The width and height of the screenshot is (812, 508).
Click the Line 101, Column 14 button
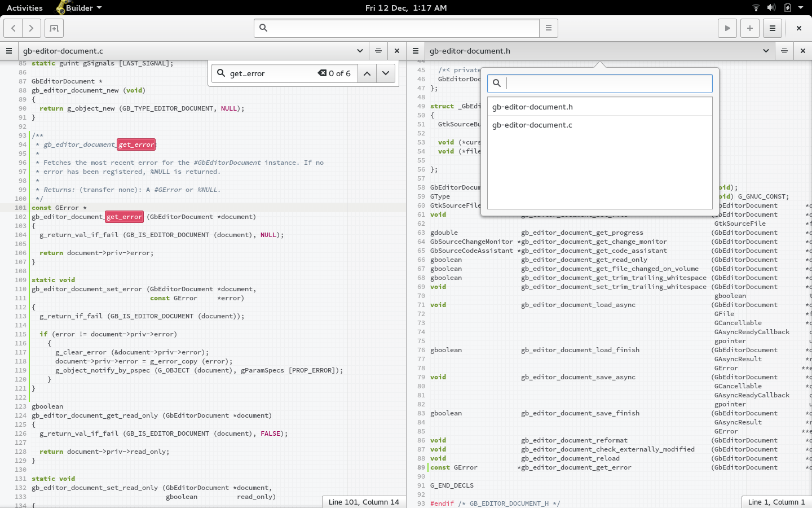[364, 502]
